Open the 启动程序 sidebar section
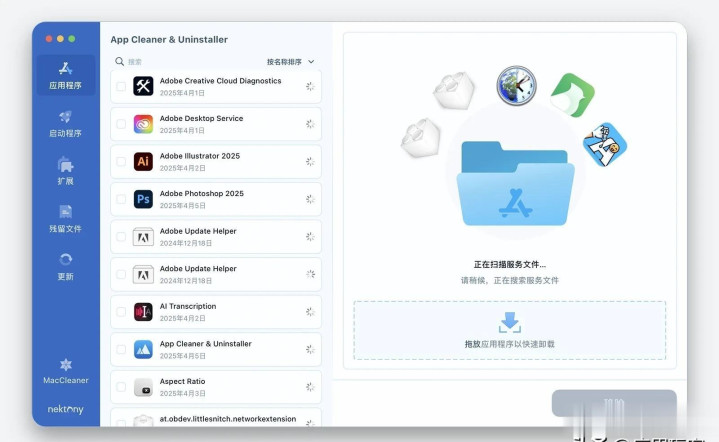 point(66,124)
